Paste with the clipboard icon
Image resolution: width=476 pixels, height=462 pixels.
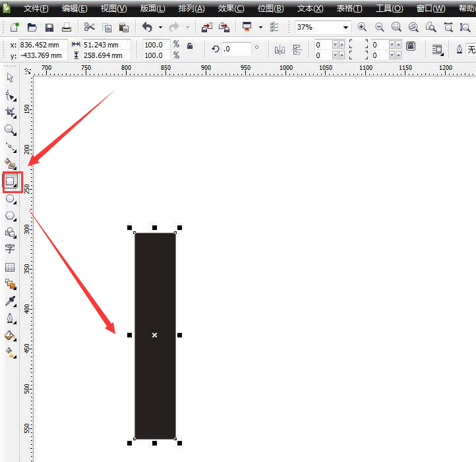[123, 28]
